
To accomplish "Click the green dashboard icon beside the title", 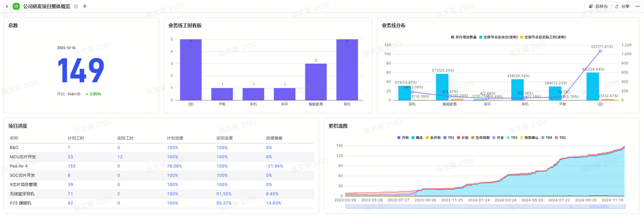I will pyautogui.click(x=17, y=7).
